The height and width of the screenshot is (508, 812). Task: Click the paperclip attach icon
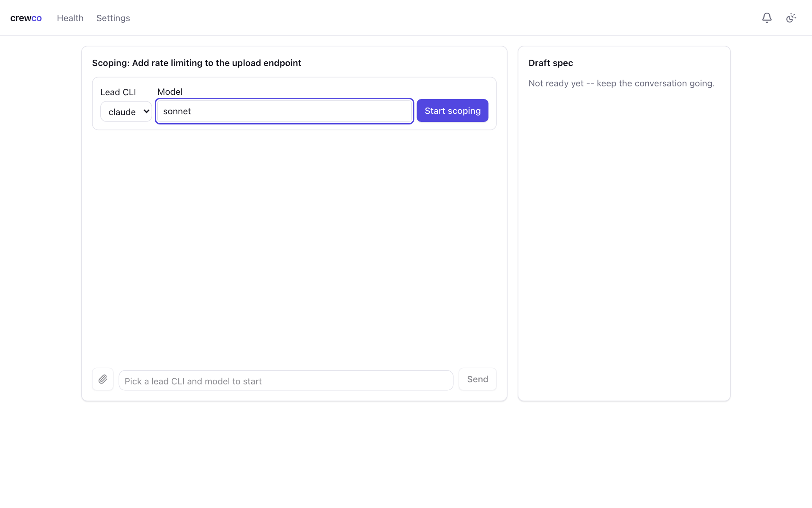coord(103,379)
